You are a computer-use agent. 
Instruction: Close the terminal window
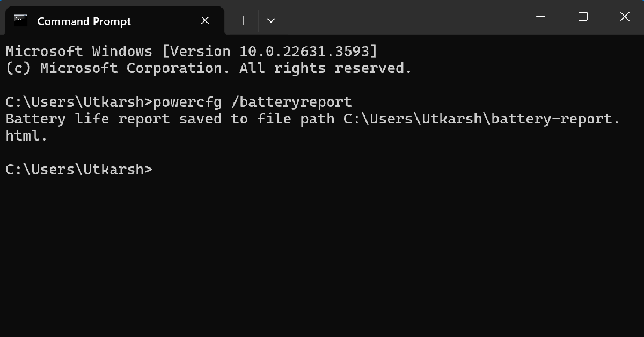625,17
